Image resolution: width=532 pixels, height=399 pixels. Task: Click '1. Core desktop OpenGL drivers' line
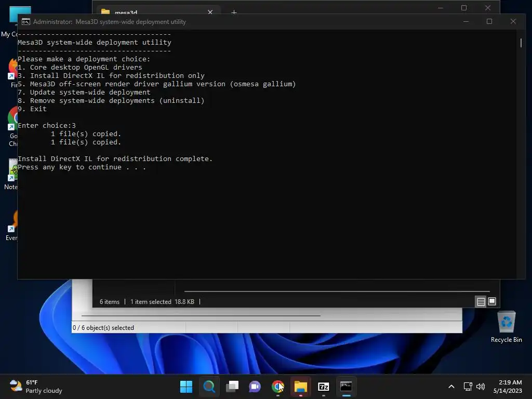[x=79, y=67]
